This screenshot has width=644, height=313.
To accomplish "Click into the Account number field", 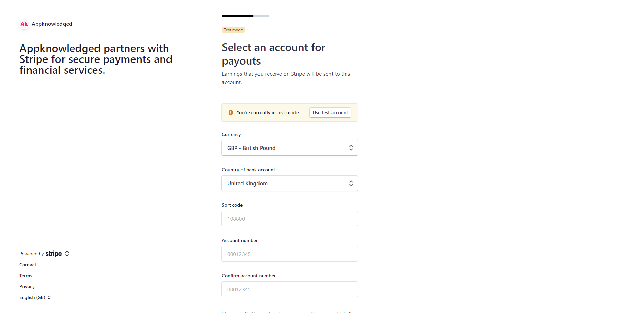I will pos(289,254).
